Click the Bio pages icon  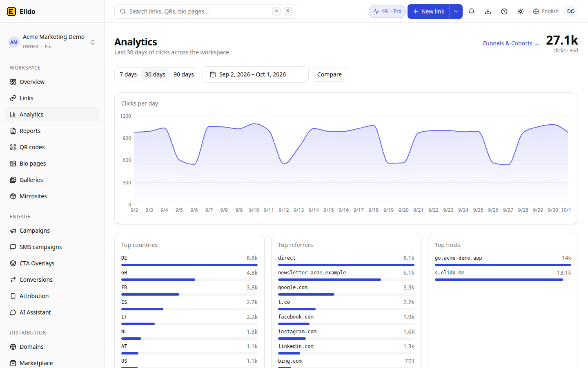click(x=13, y=164)
